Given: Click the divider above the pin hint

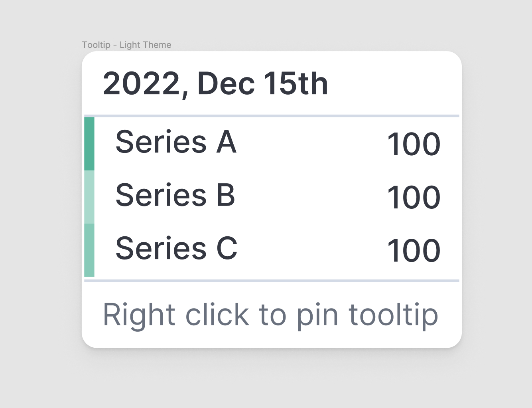Looking at the screenshot, I should coord(271,280).
